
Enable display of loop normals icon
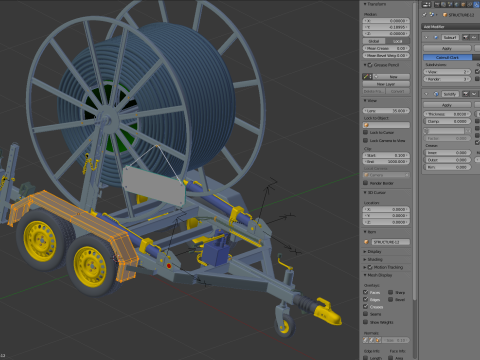(372, 340)
